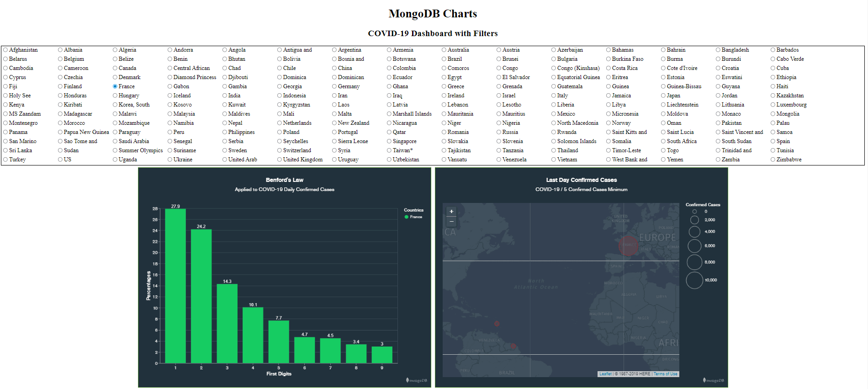Click the 2,000 confirmed cases legend circle

click(694, 220)
